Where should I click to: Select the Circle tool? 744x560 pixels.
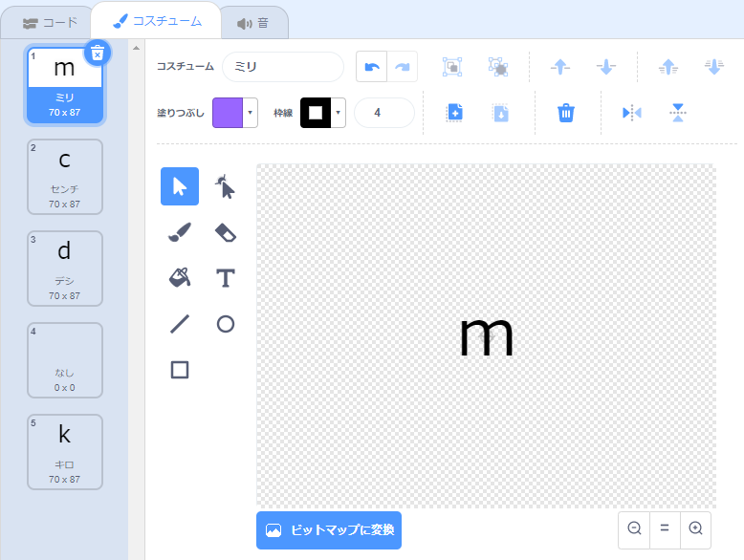[x=225, y=324]
